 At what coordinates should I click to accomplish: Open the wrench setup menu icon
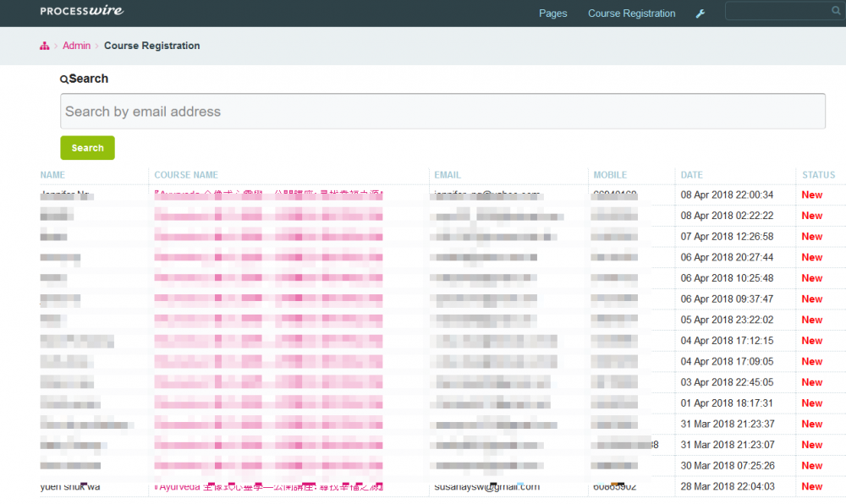[700, 14]
